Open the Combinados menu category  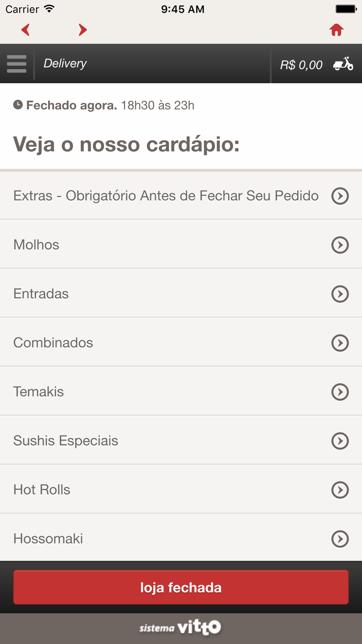(53, 343)
